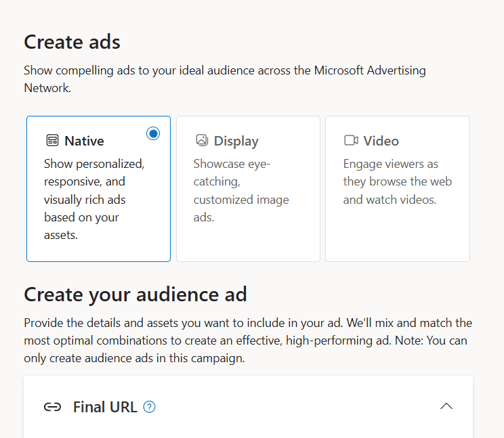The image size is (504, 438).
Task: Collapse the Final URL section chevron
Action: pos(446,406)
